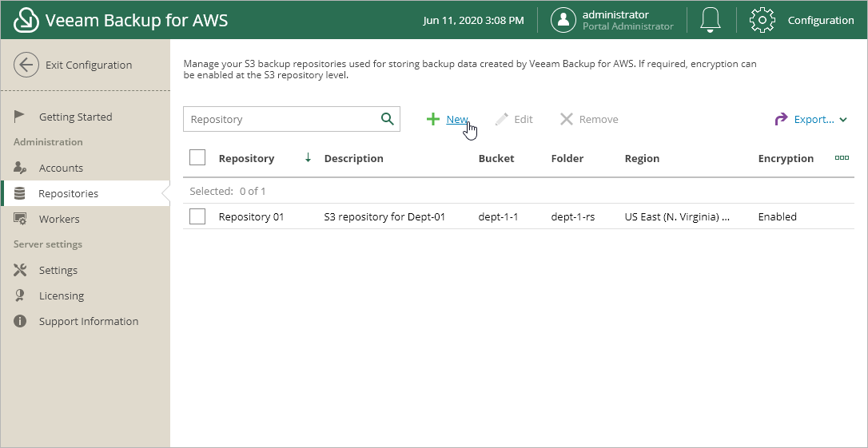Image resolution: width=868 pixels, height=448 pixels.
Task: Open the Accounts section
Action: [x=61, y=168]
